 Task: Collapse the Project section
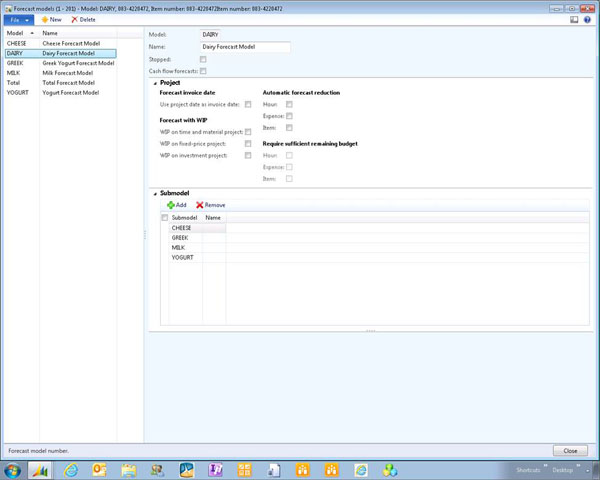[155, 83]
